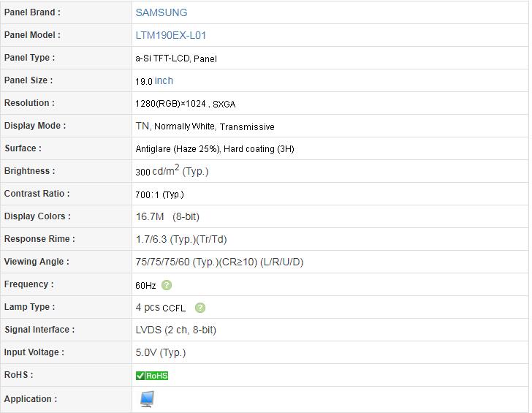Click the '300 cd/m² (Typ.)' value
The width and height of the screenshot is (532, 413).
[x=172, y=170]
